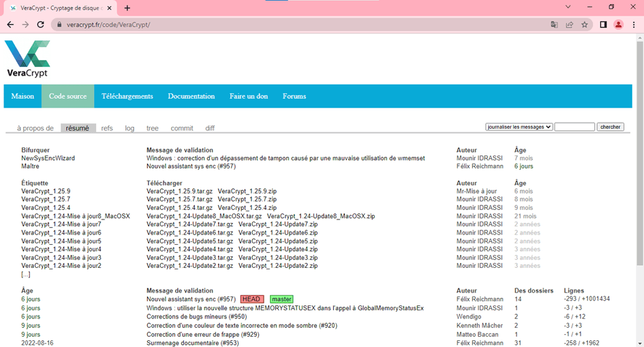Click '-293 / +1001434' lines value

pos(587,299)
